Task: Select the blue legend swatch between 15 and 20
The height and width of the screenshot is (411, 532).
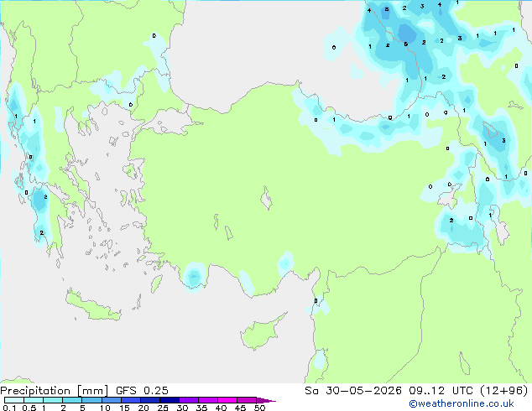Action: [x=131, y=400]
